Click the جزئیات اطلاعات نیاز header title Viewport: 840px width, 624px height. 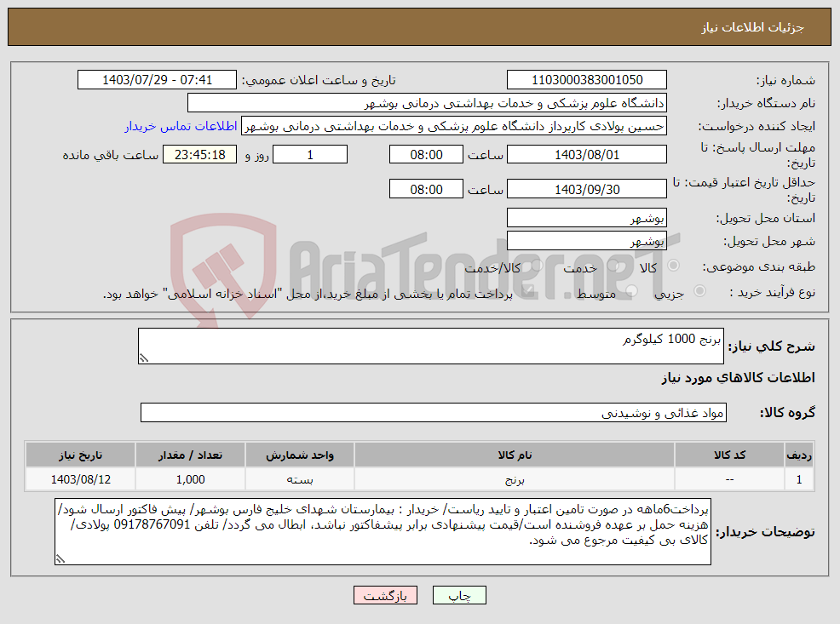(x=753, y=27)
